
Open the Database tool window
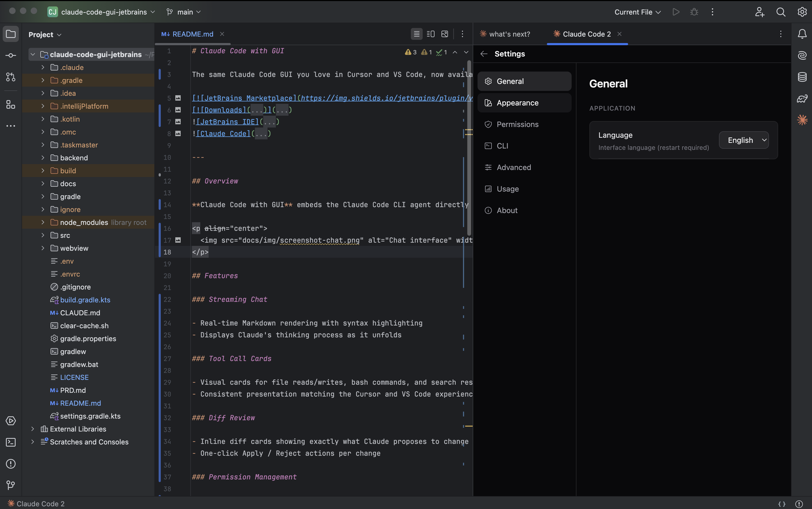click(802, 77)
